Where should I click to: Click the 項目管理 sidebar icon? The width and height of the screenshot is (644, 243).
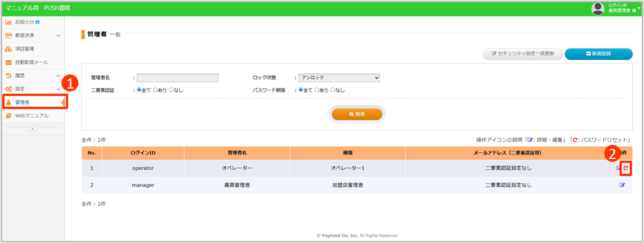coord(9,49)
